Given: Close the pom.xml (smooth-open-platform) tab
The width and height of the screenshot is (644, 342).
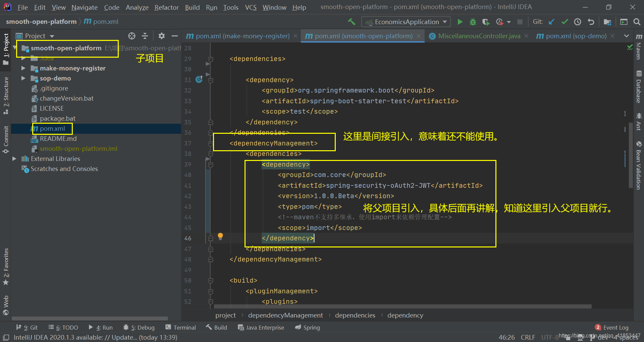Looking at the screenshot, I should pyautogui.click(x=419, y=36).
